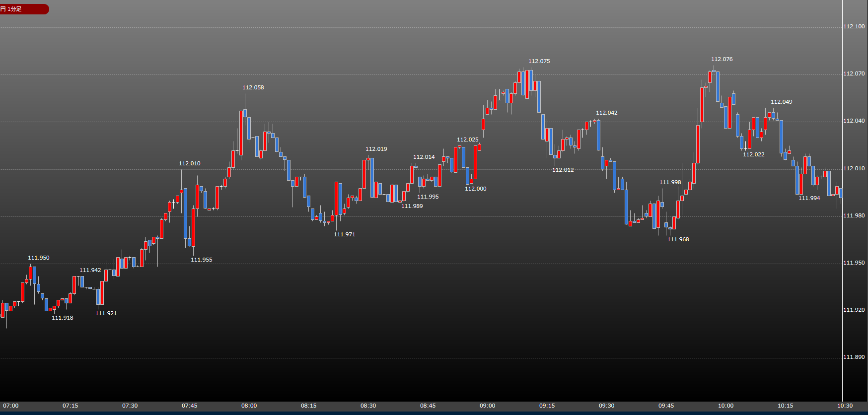Click the 09:45 time axis label
The height and width of the screenshot is (415, 868).
click(666, 406)
